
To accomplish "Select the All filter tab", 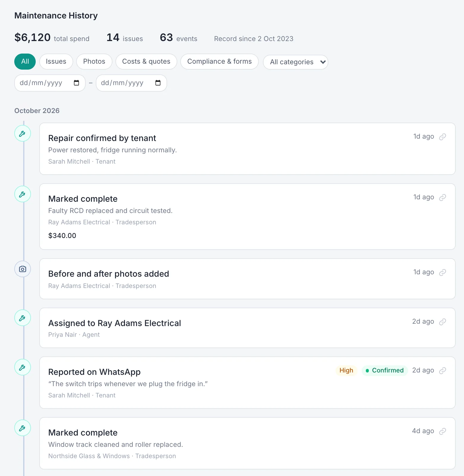I will click(x=25, y=62).
